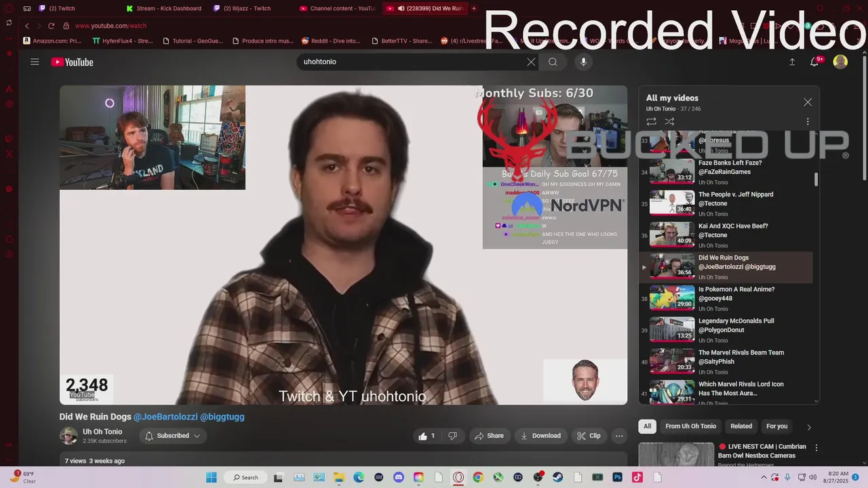The image size is (868, 488).
Task: Open Steam from the taskbar
Action: point(557,477)
